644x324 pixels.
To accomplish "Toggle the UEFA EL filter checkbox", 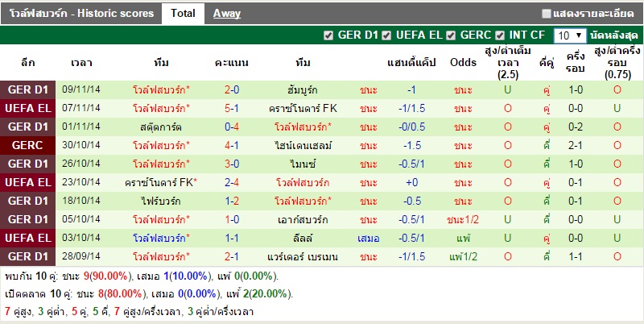I will [387, 35].
